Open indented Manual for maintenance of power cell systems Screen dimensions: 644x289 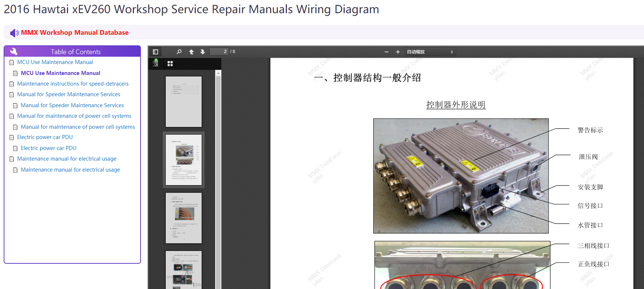[78, 127]
